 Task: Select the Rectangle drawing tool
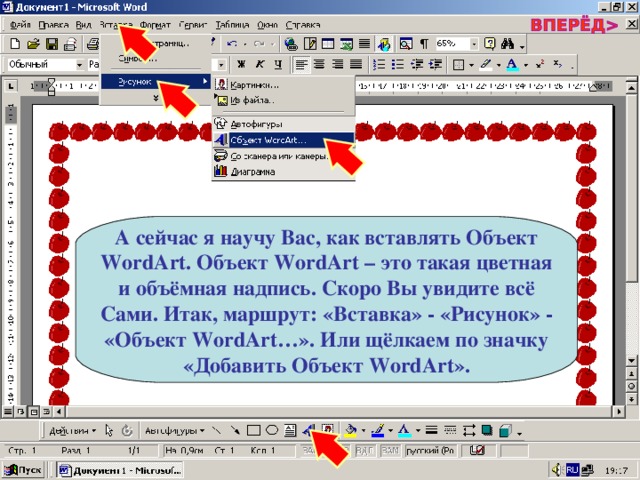tap(253, 430)
